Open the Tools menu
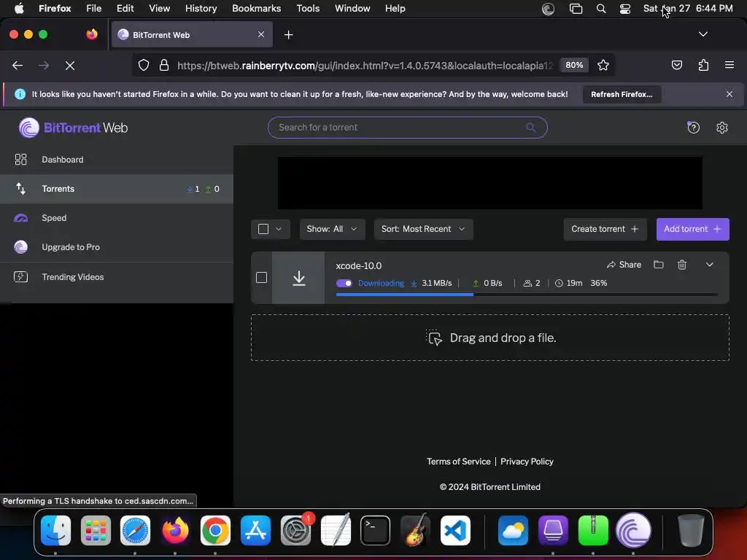747x560 pixels. 308,8
